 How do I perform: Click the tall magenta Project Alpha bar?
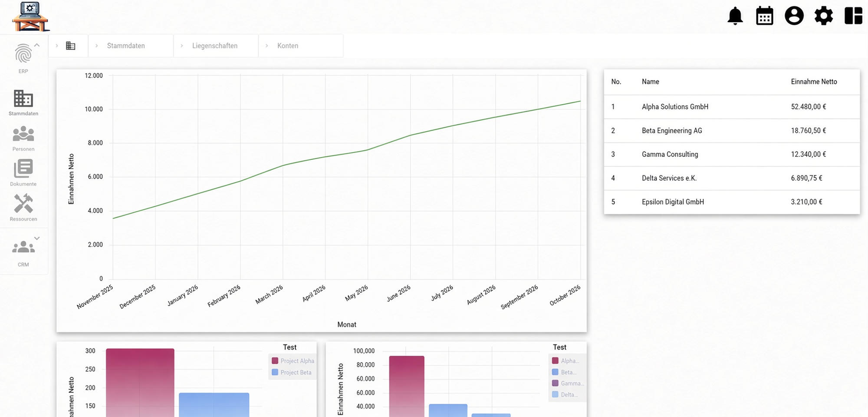pos(140,383)
